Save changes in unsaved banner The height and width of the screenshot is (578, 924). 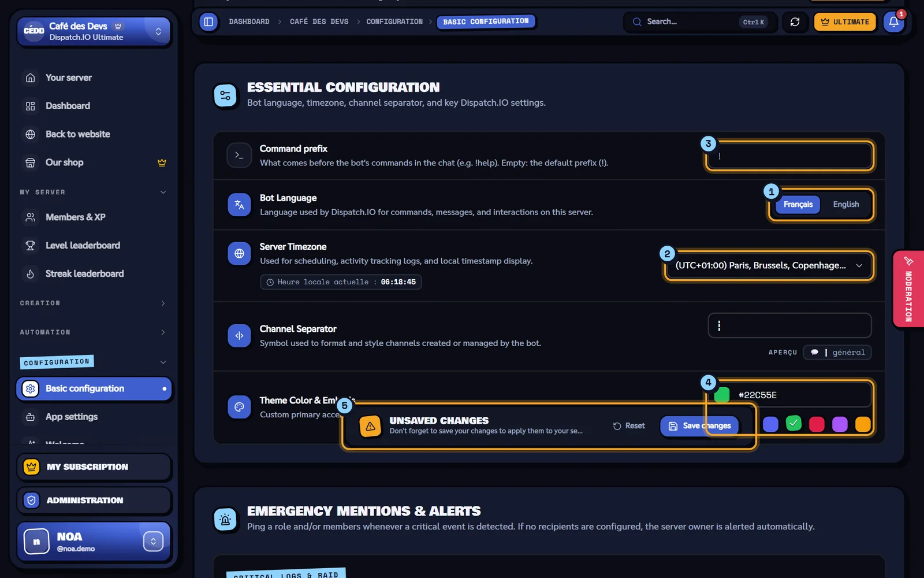[699, 426]
